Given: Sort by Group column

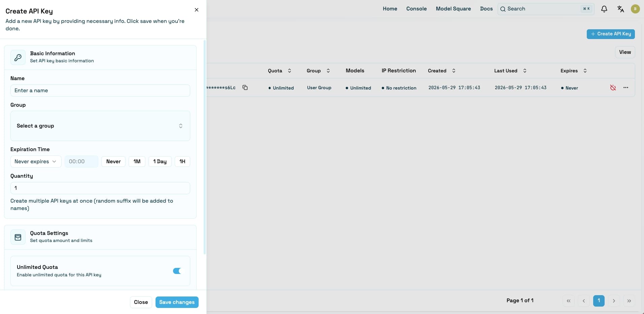Looking at the screenshot, I should tap(318, 71).
